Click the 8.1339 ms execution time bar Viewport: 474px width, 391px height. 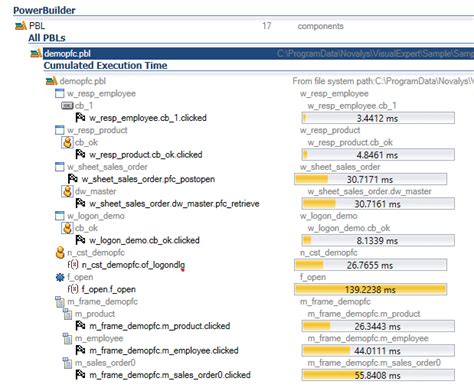click(x=378, y=240)
